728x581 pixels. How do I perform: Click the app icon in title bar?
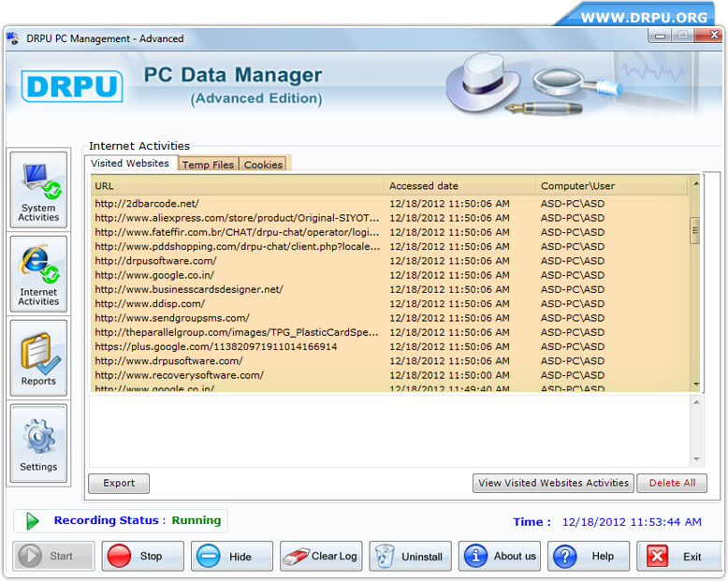pyautogui.click(x=13, y=38)
